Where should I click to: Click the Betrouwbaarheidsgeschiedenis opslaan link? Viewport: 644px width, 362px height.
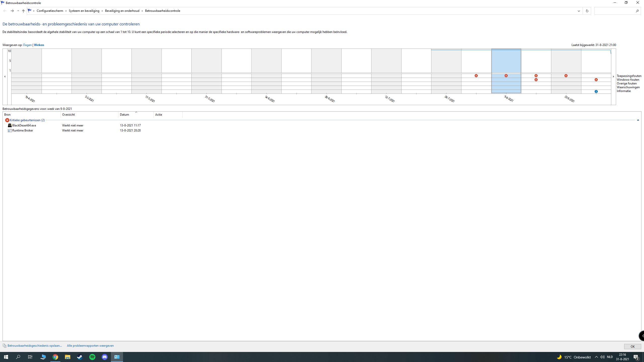tap(34, 346)
